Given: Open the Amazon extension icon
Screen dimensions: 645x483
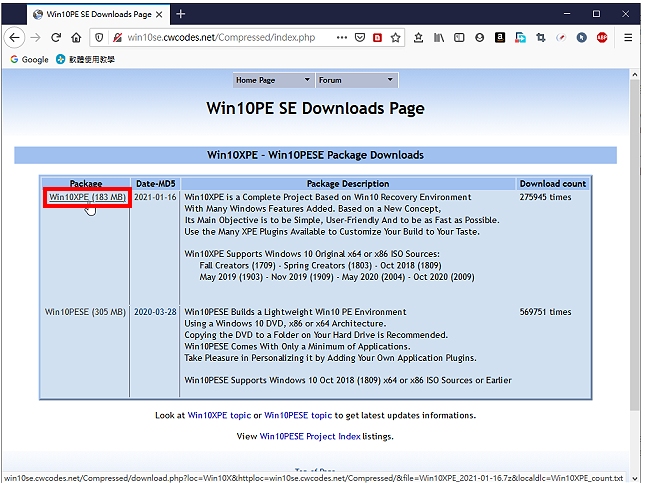Looking at the screenshot, I should point(500,38).
